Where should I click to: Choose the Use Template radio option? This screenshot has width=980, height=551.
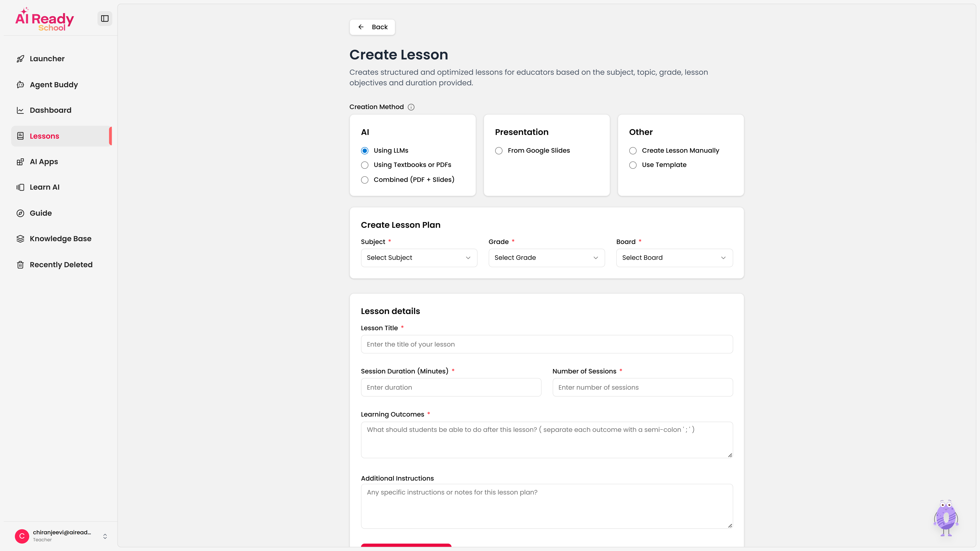(x=633, y=165)
